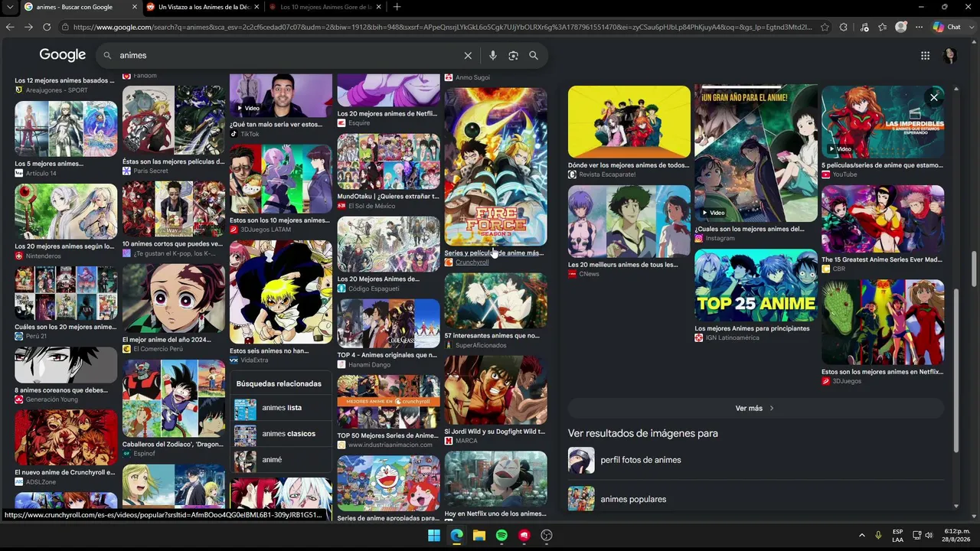
Task: Open 'animes populares' image results
Action: (756, 499)
